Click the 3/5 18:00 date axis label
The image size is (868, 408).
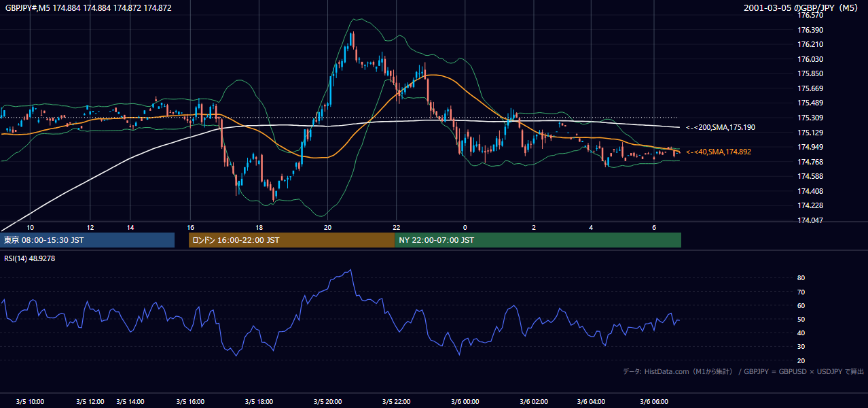[x=259, y=402]
